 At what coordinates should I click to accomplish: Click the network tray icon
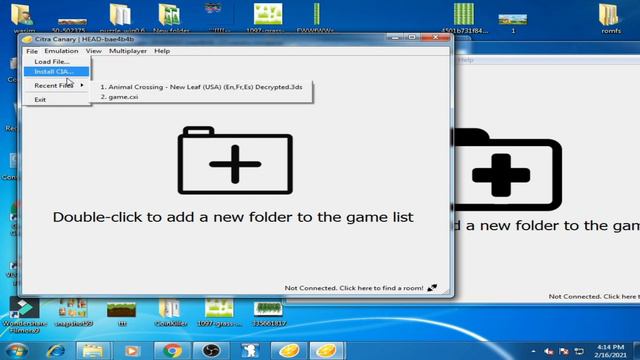579,351
